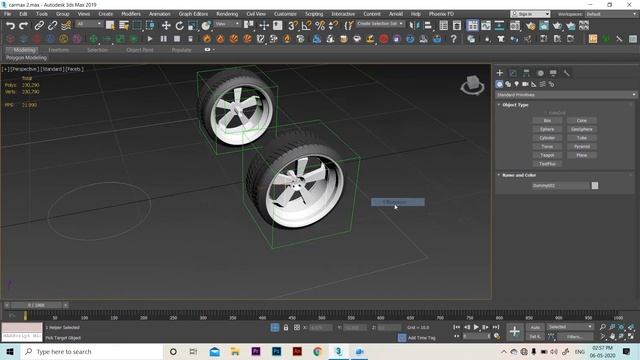Click the play icon in the second toolbar row

150,39
